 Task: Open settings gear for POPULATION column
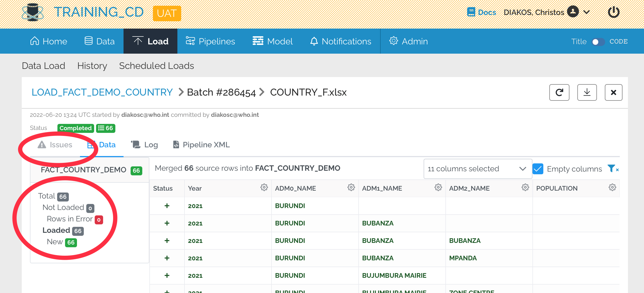[x=612, y=188]
